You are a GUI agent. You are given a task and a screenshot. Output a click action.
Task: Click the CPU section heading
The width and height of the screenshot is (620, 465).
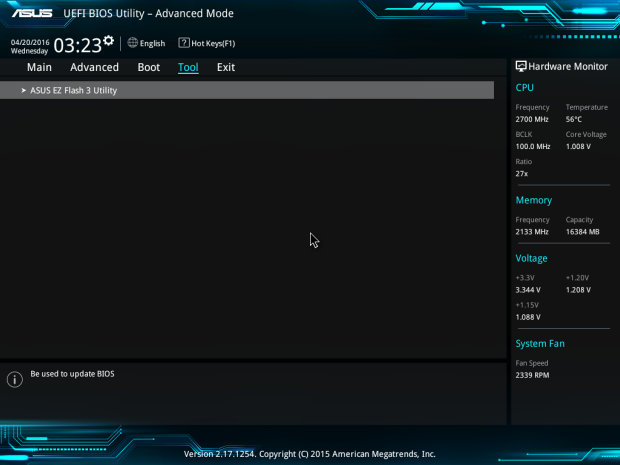[525, 88]
